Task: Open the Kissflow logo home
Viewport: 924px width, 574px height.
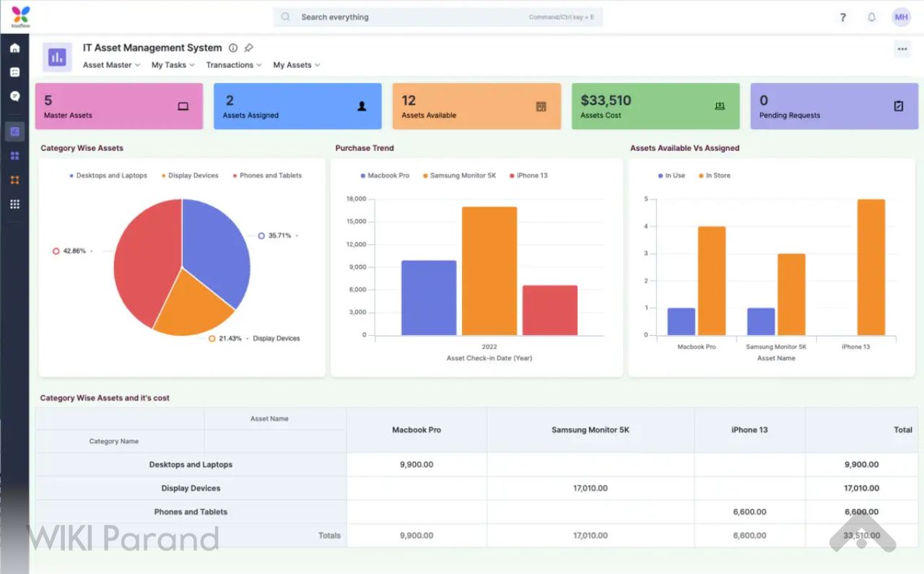Action: click(20, 17)
